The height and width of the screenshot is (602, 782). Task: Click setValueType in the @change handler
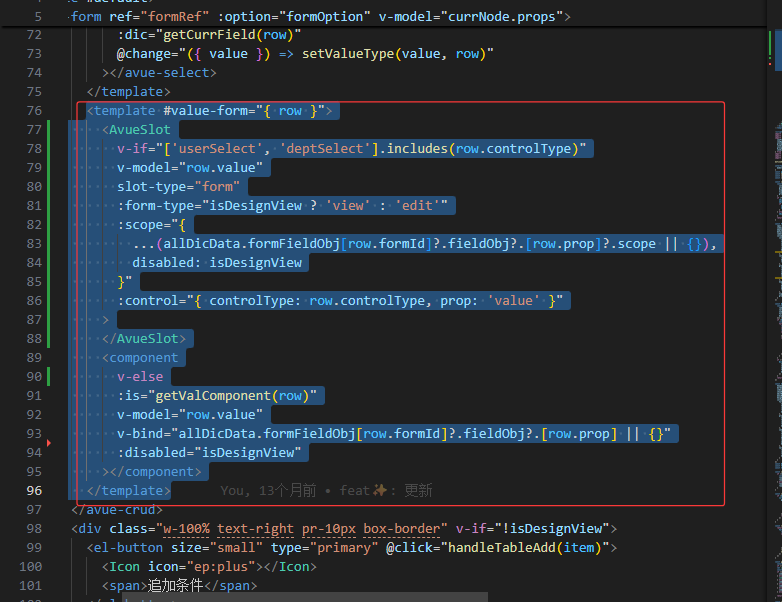349,53
